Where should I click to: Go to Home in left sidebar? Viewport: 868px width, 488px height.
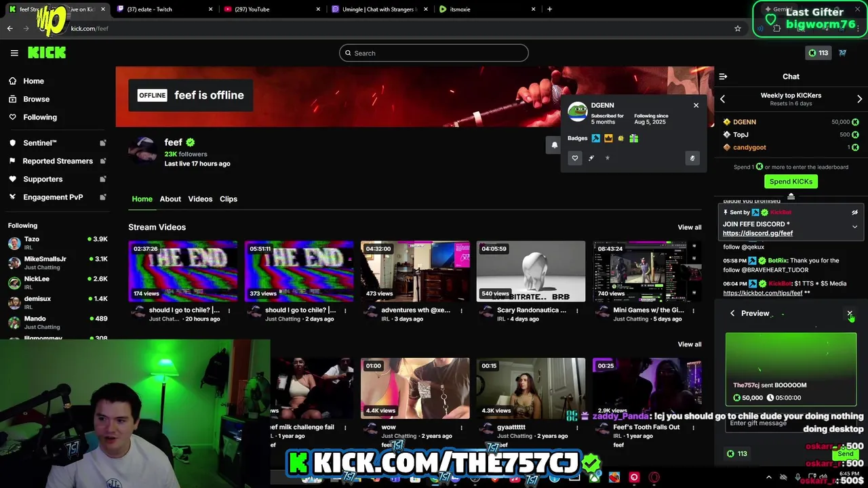coord(33,81)
